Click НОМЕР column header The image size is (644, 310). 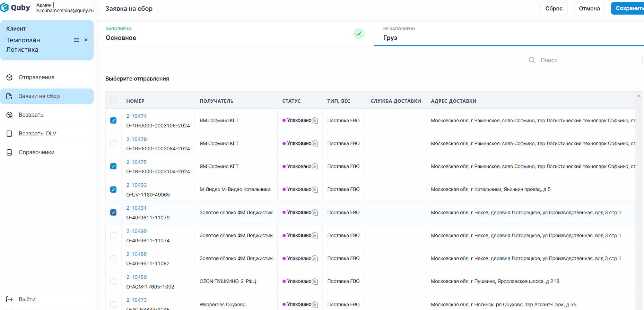[135, 101]
